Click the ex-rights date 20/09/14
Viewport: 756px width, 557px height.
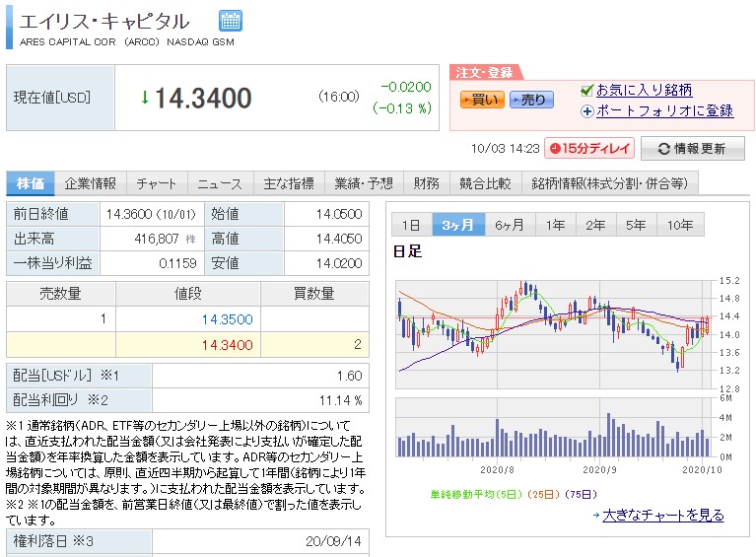point(333,541)
